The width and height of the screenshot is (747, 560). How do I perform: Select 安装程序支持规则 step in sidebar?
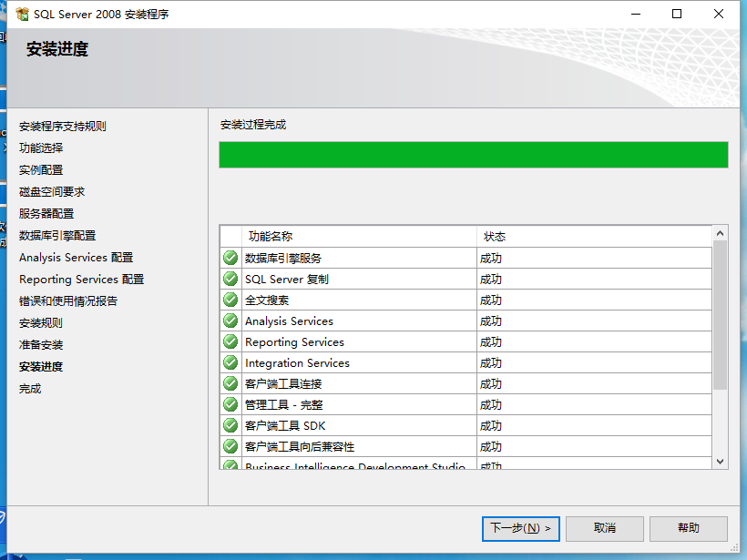pyautogui.click(x=63, y=127)
